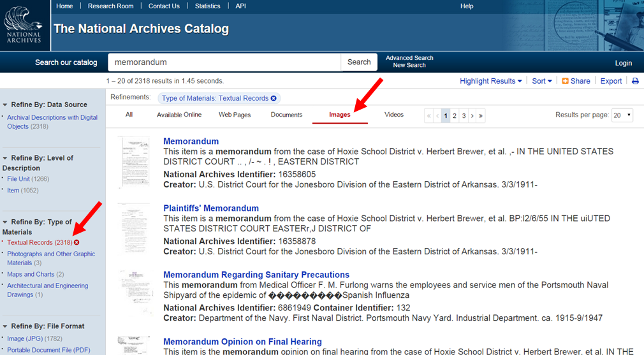Collapse the Refine By: Type of Materials section
Screen dimensions: 644x355
pos(5,222)
